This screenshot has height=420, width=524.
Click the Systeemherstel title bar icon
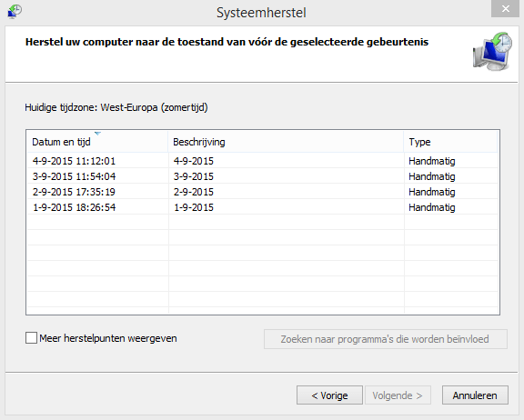tap(15, 11)
